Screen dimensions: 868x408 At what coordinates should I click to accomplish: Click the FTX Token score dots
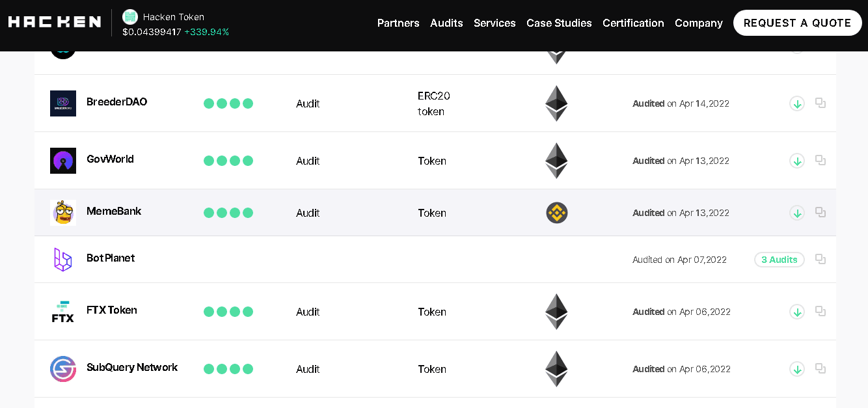[x=228, y=312]
